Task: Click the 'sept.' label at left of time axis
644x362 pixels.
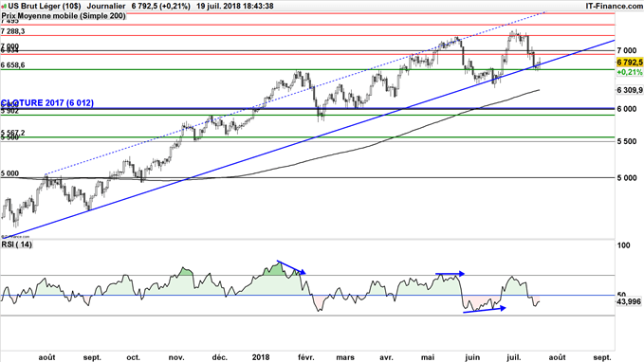Action: (92, 357)
